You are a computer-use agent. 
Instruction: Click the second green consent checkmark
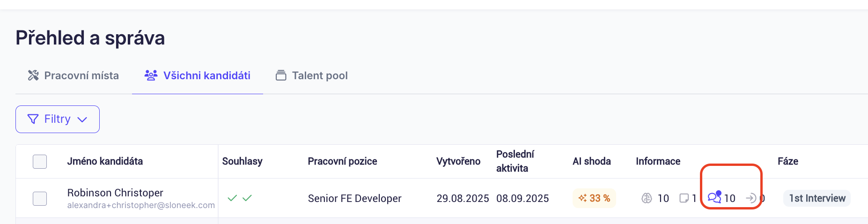247,198
